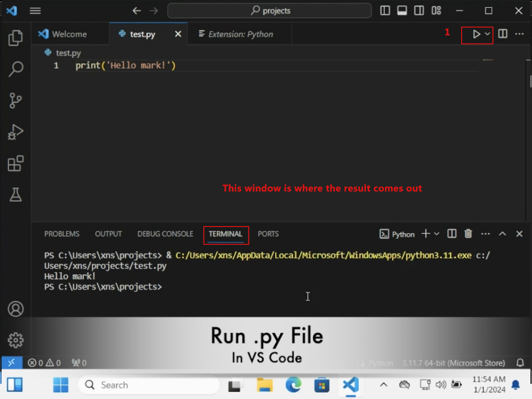Toggle Secondary Side Bar layout button
The height and width of the screenshot is (399, 532).
coord(419,10)
